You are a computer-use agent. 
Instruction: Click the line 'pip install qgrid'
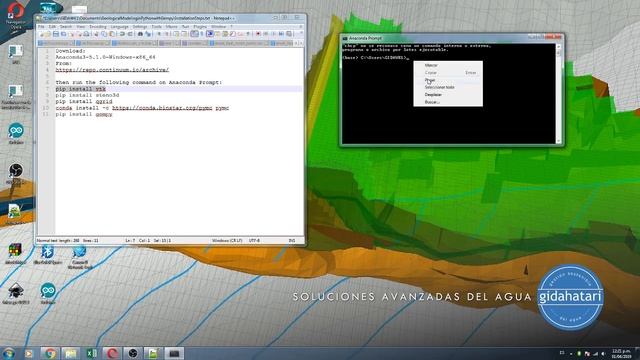84,101
